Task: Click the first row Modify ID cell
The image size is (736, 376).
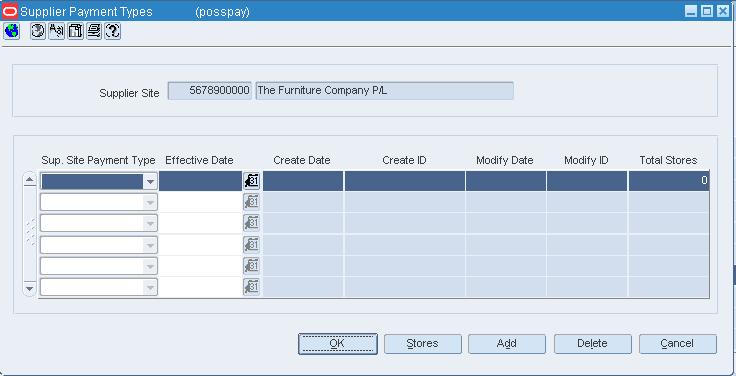Action: [x=587, y=181]
